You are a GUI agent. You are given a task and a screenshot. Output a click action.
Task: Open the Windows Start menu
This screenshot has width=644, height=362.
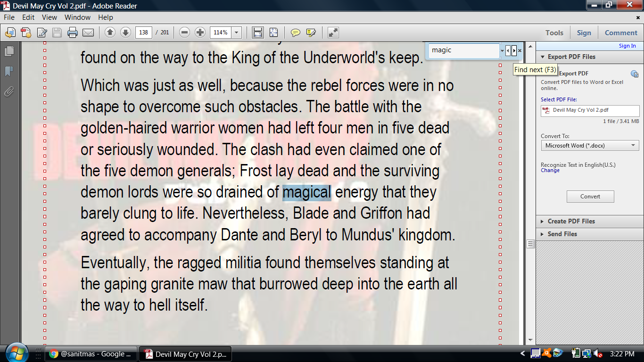17,353
